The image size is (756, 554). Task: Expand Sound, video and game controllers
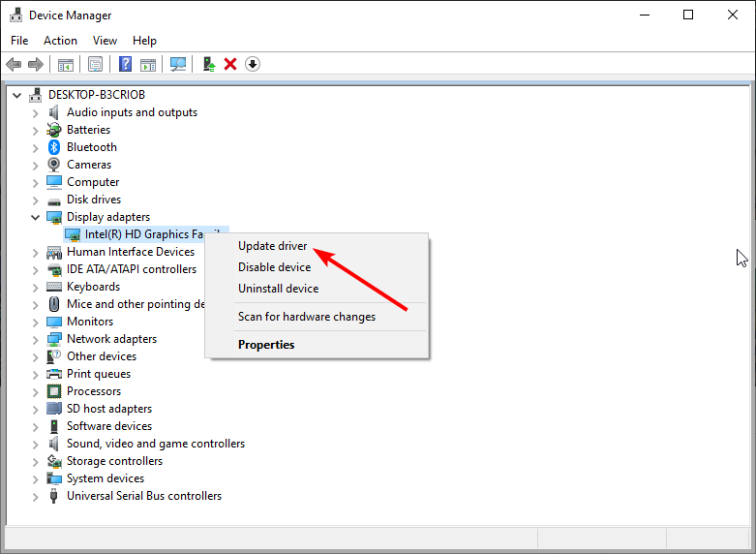pos(35,444)
